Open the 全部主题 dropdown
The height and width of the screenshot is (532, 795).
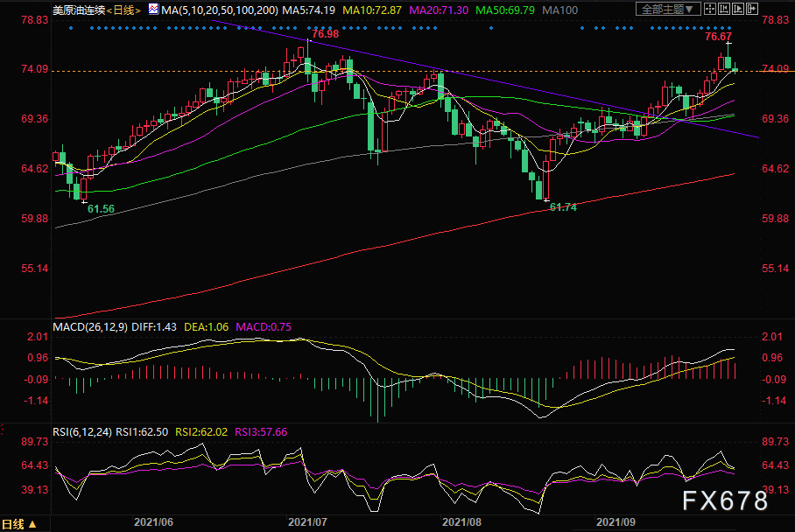[x=668, y=9]
